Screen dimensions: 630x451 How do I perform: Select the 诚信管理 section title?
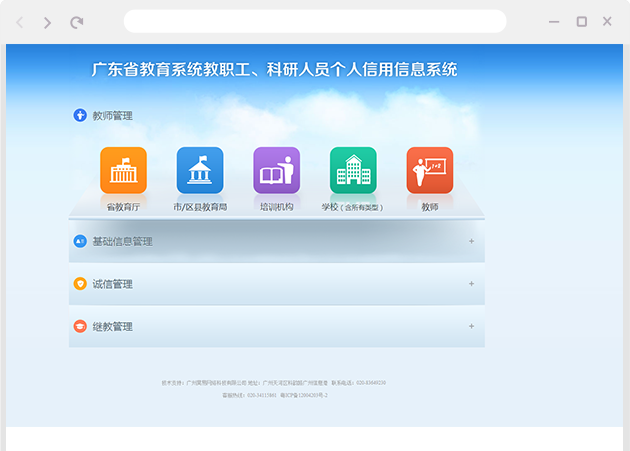pos(112,284)
